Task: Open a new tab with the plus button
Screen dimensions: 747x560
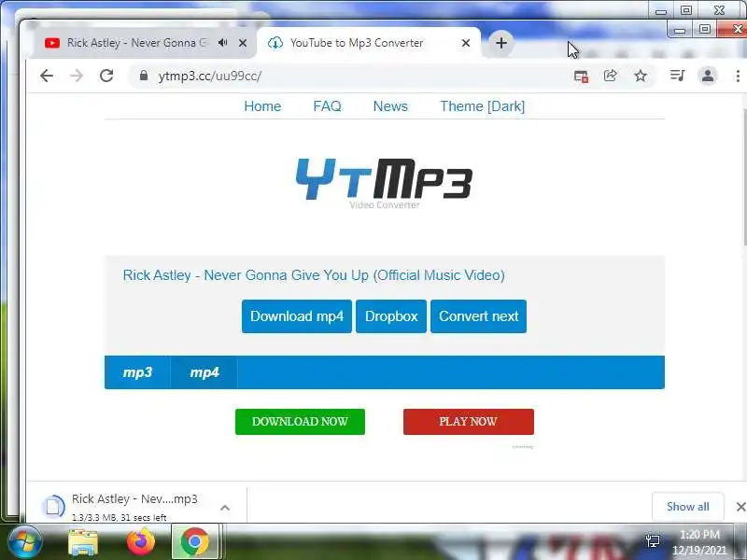Action: coord(500,43)
